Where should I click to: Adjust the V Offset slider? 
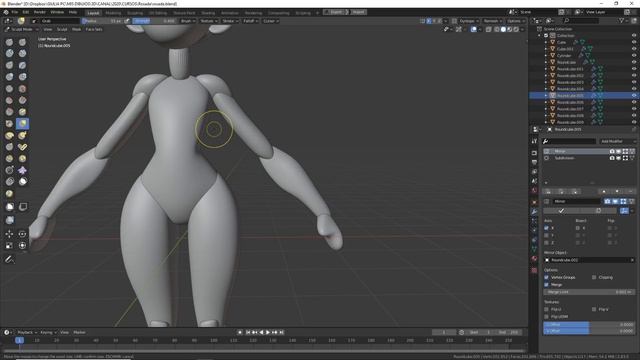click(589, 331)
